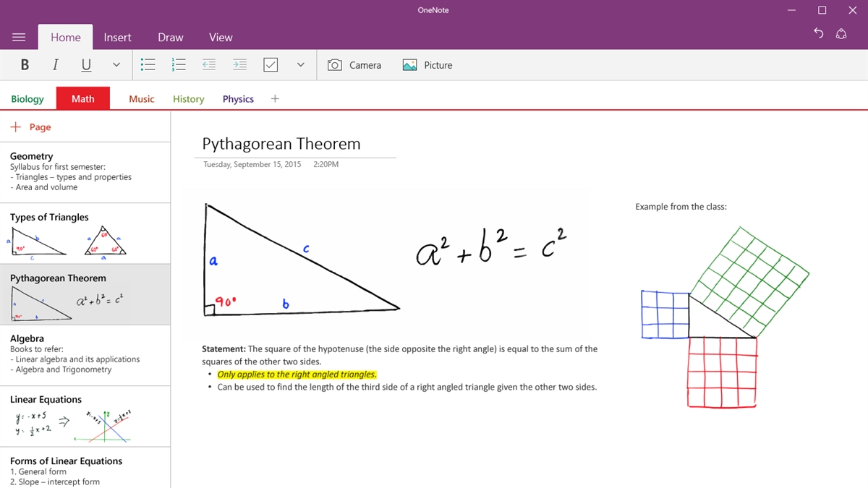This screenshot has width=868, height=488.
Task: Open the underline style dropdown
Action: point(116,64)
